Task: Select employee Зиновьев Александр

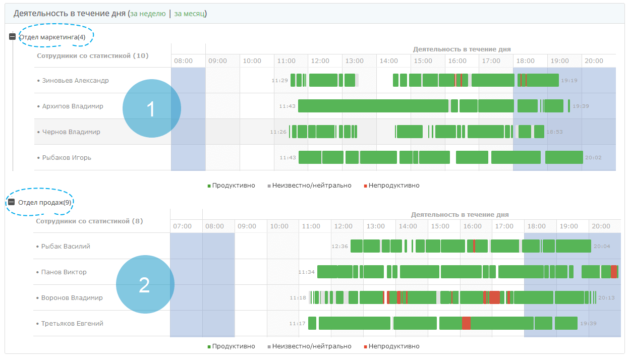Action: point(75,81)
